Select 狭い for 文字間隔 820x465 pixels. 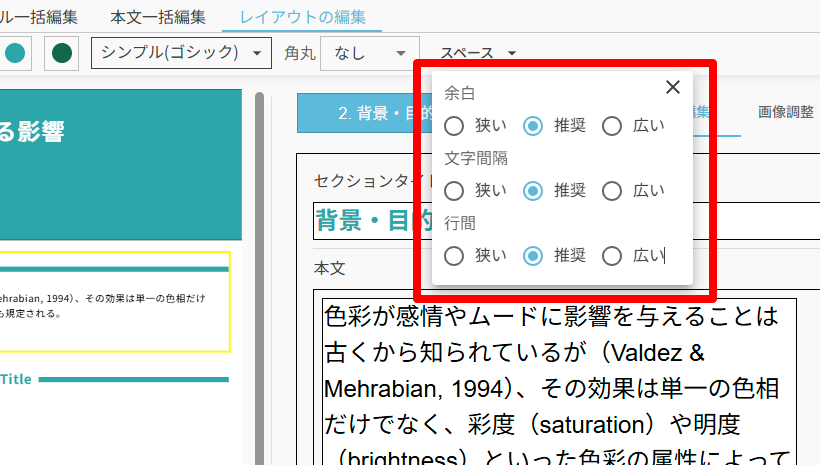click(x=454, y=191)
